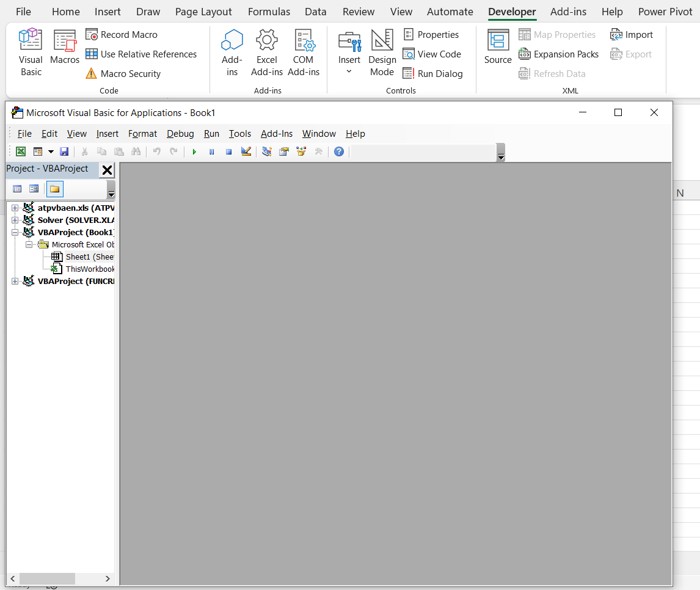Image resolution: width=700 pixels, height=590 pixels.
Task: Open the Object Browser icon
Action: (301, 151)
